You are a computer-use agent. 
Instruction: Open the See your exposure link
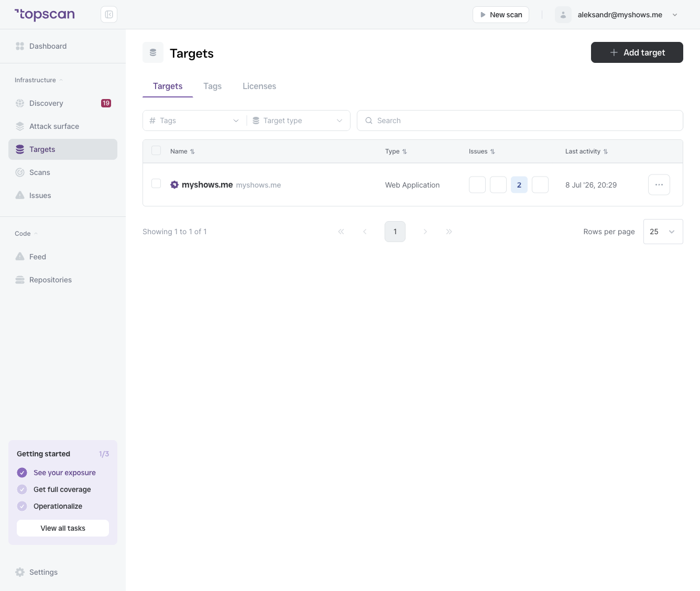pos(64,473)
